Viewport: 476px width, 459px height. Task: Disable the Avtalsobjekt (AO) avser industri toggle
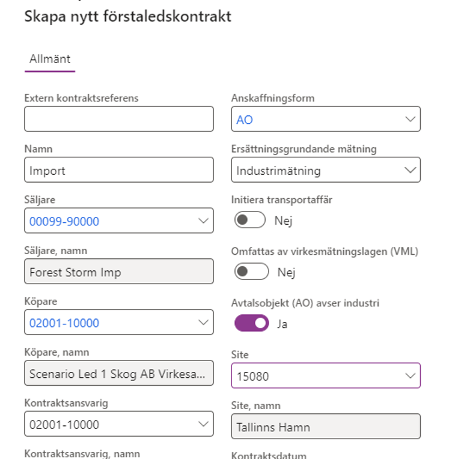251,323
